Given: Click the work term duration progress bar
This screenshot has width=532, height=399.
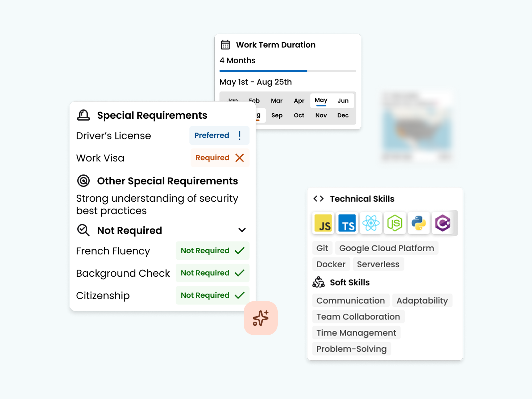Looking at the screenshot, I should pyautogui.click(x=288, y=71).
